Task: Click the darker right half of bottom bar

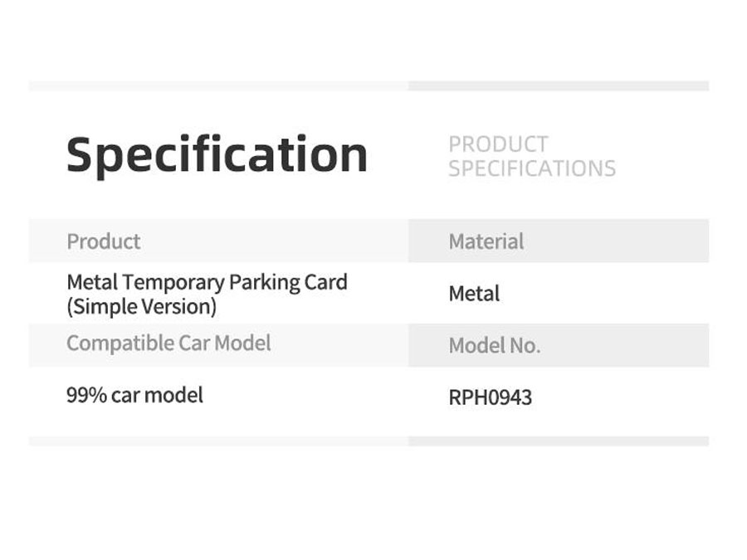Action: [x=559, y=441]
